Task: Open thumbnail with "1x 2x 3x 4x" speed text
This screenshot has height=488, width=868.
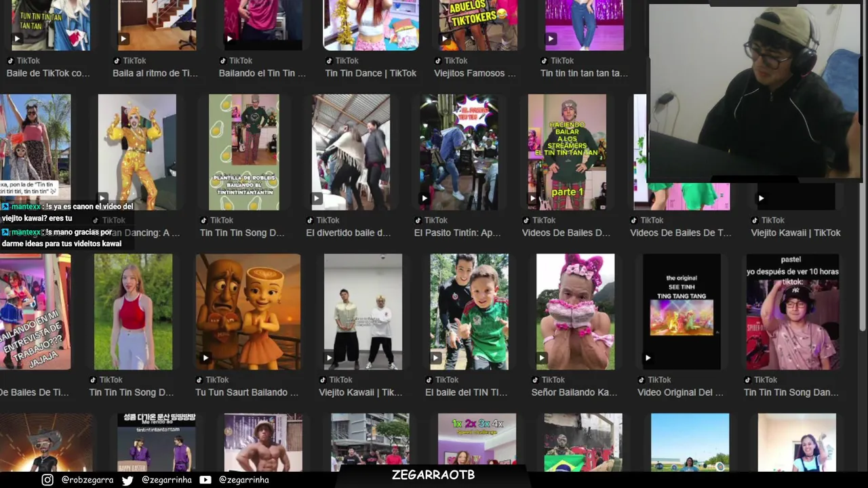Action: (477, 442)
